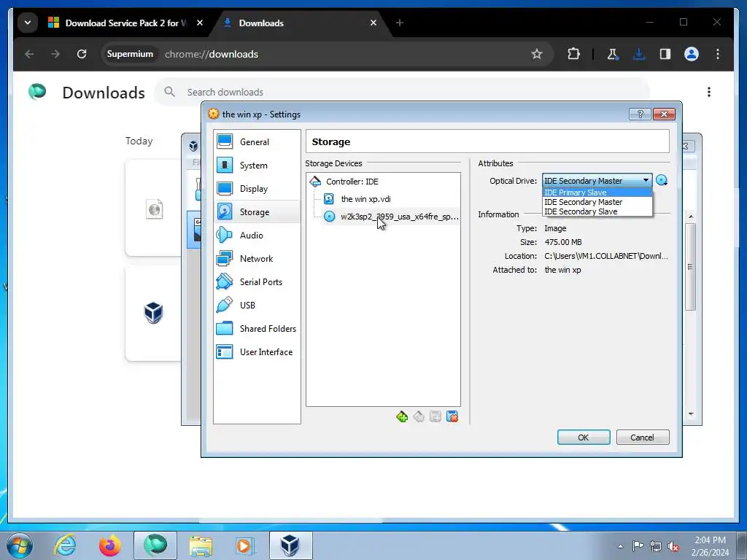Open the browser extensions puzzle icon
This screenshot has width=747, height=560.
573,54
